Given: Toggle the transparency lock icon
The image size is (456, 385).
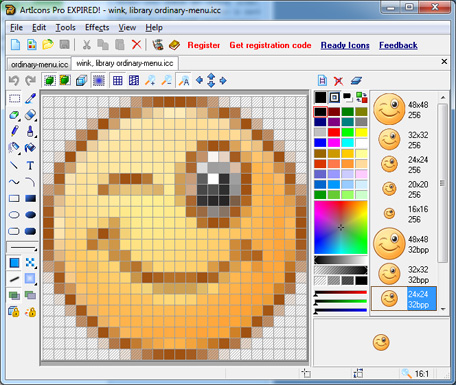Looking at the screenshot, I should 14,312.
